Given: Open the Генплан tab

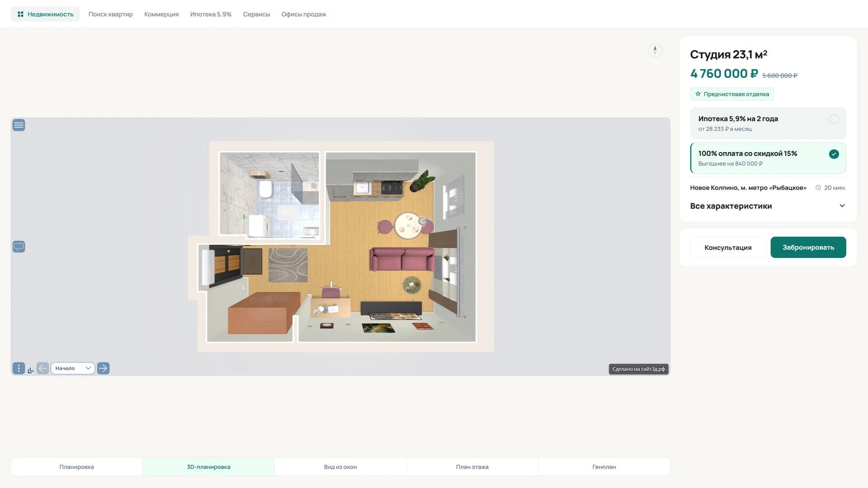Looking at the screenshot, I should pyautogui.click(x=604, y=467).
